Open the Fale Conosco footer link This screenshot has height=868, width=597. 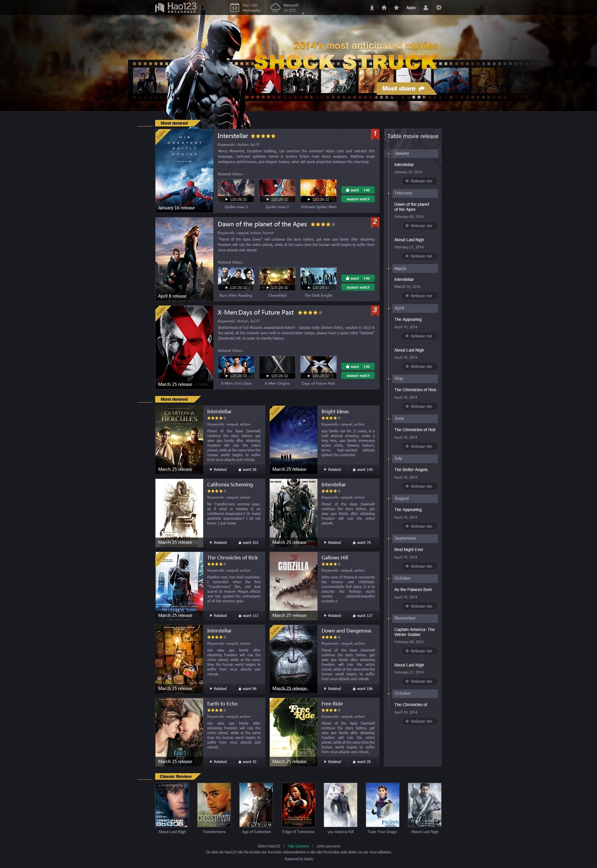click(298, 846)
